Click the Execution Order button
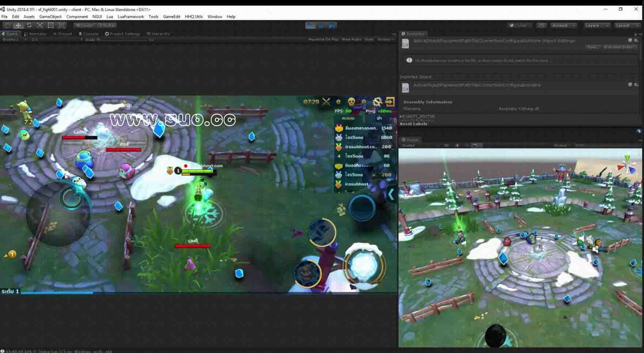 620,47
